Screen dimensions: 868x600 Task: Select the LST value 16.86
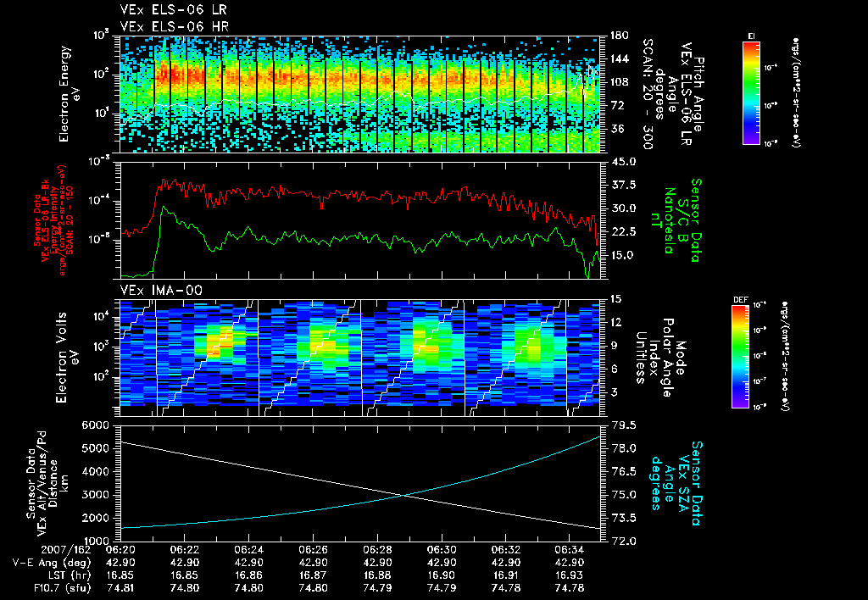coord(248,575)
